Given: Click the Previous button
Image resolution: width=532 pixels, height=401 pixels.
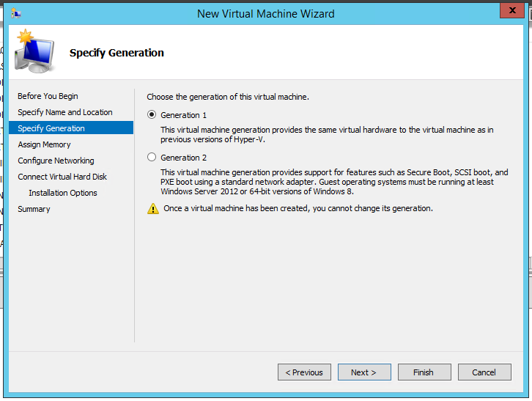Looking at the screenshot, I should tap(304, 372).
